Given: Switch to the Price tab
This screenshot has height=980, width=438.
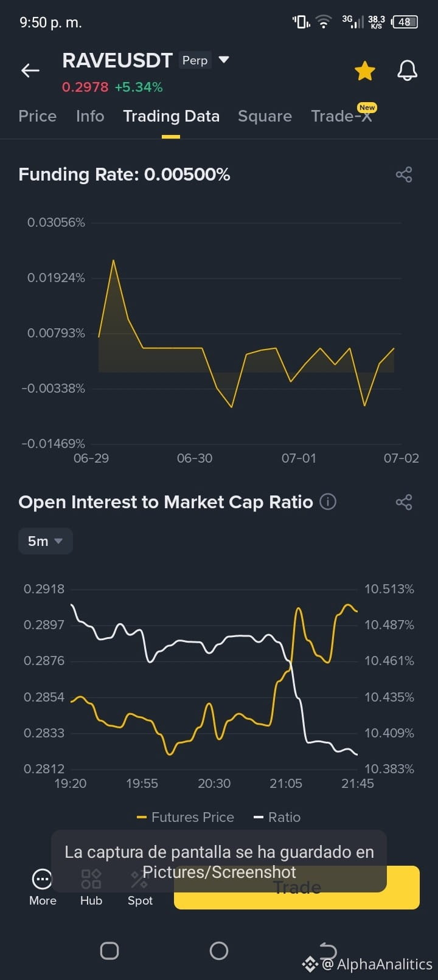Looking at the screenshot, I should pyautogui.click(x=37, y=116).
